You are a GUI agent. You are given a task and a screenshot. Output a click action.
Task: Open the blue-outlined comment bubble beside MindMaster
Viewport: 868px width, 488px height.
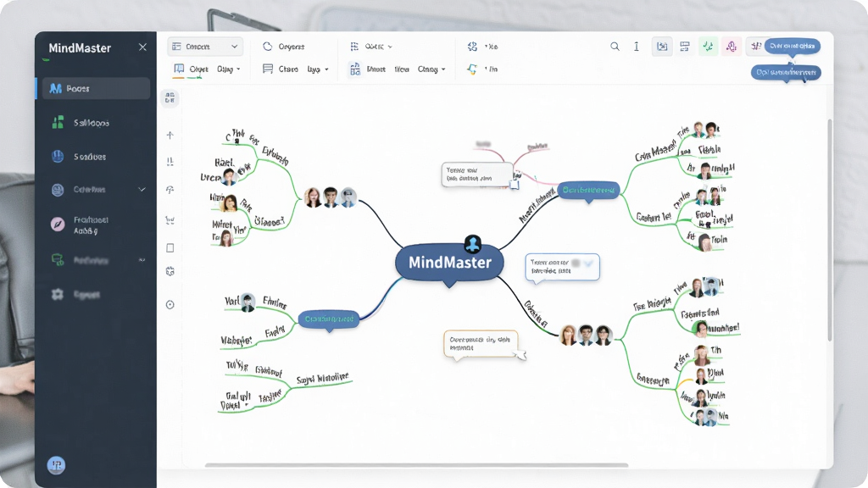562,267
